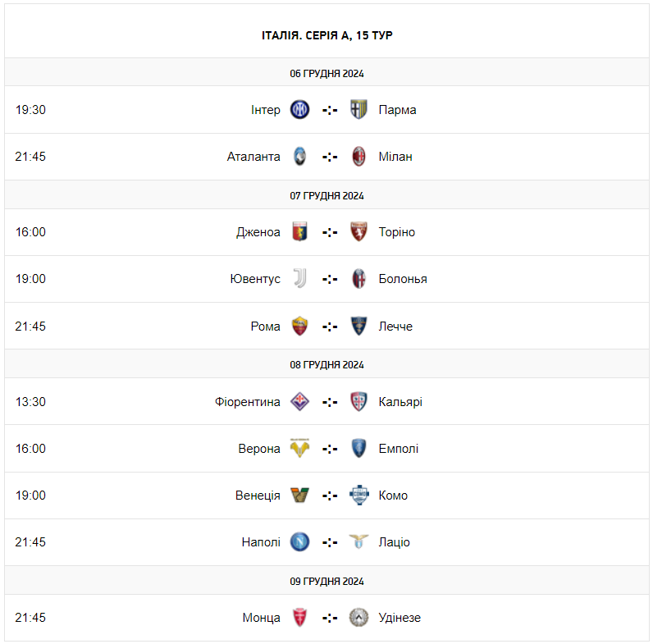Screen dimensions: 653x644
Task: Click the Parma club crest
Action: (x=358, y=109)
